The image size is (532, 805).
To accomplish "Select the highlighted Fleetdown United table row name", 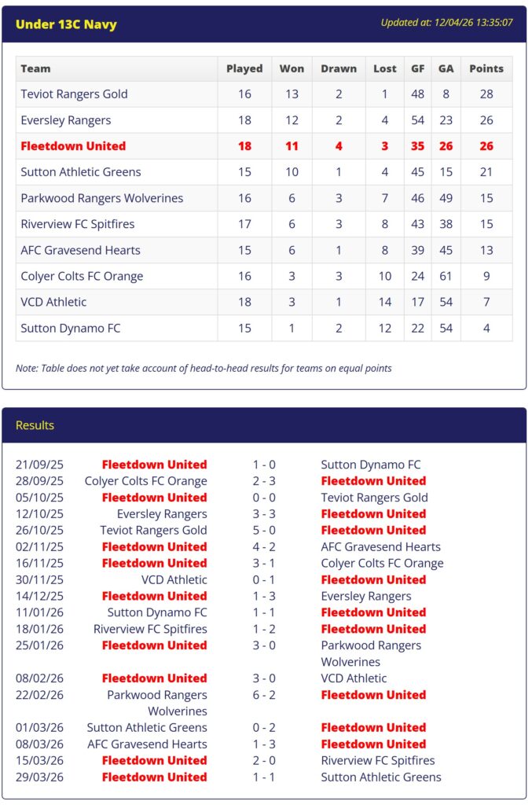I will (73, 146).
